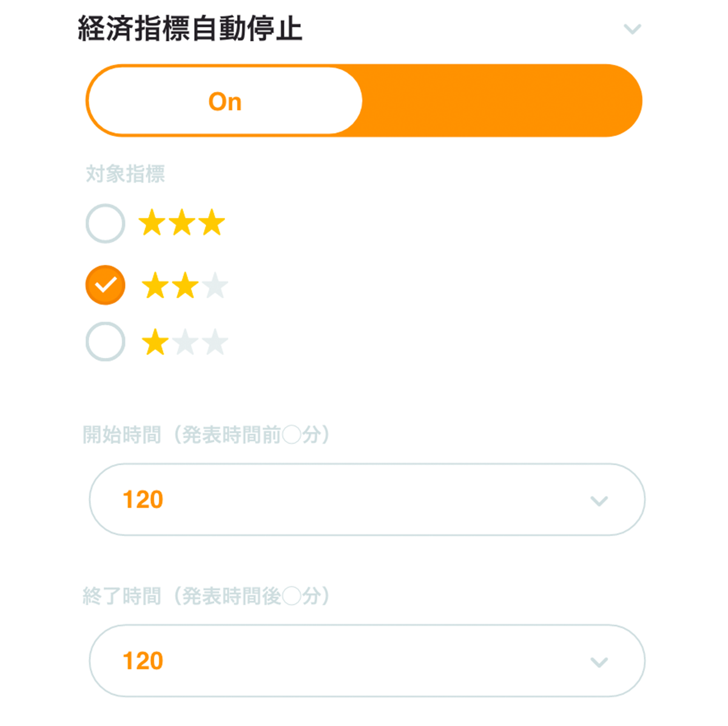Click the 対象指標 label
This screenshot has height=726, width=728.
coord(126,174)
